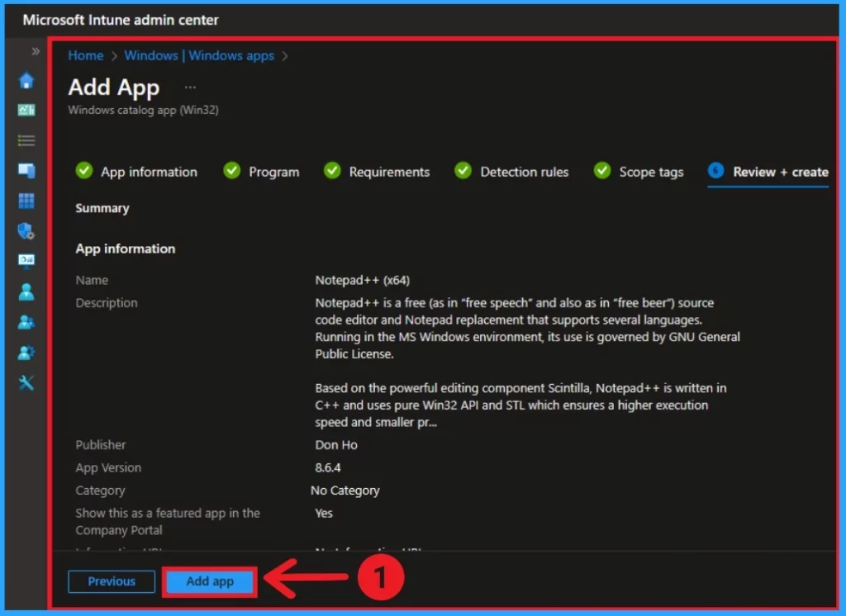The image size is (846, 616).
Task: Click the Category field label
Action: click(x=100, y=490)
